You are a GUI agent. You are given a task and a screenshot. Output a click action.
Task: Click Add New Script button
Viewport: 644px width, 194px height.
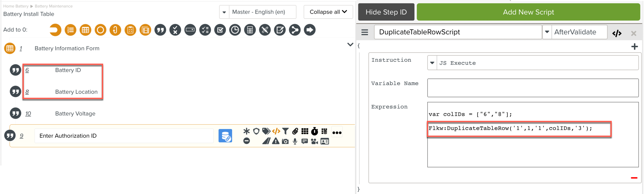click(528, 12)
